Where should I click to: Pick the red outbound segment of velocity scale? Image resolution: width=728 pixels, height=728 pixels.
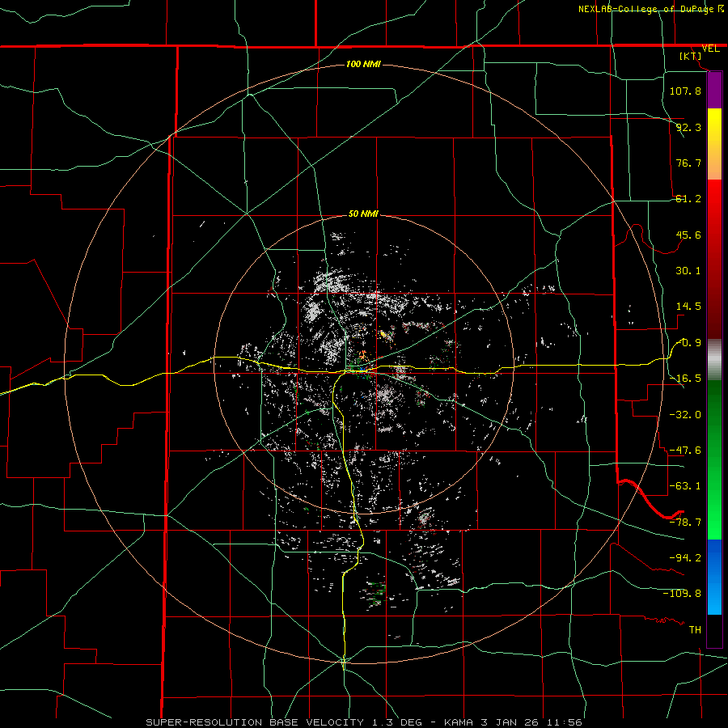click(714, 259)
